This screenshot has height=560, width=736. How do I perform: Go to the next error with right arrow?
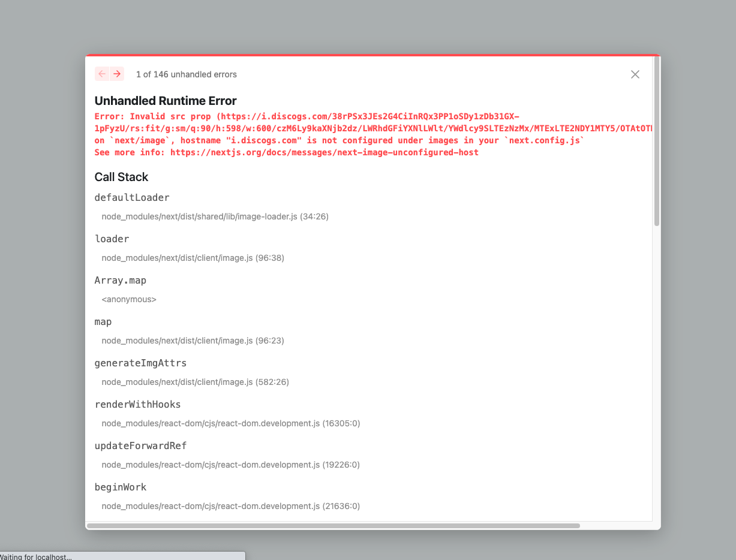[x=117, y=74]
